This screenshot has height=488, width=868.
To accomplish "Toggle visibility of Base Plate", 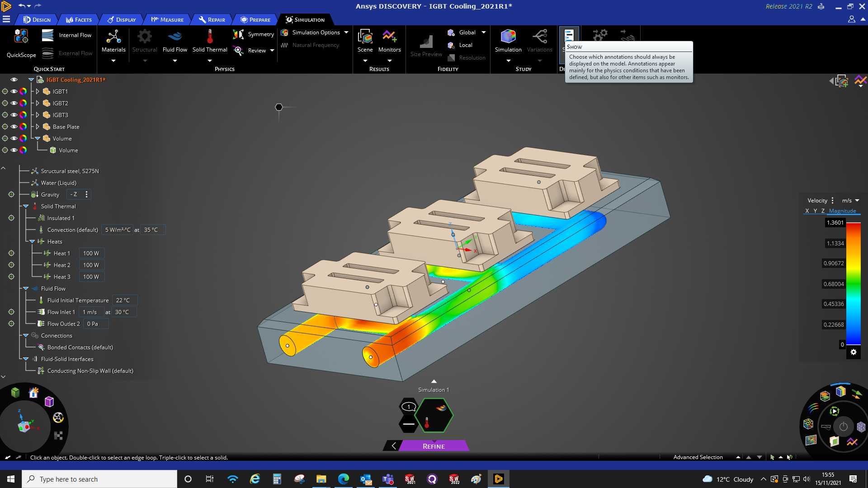I will click(x=14, y=127).
